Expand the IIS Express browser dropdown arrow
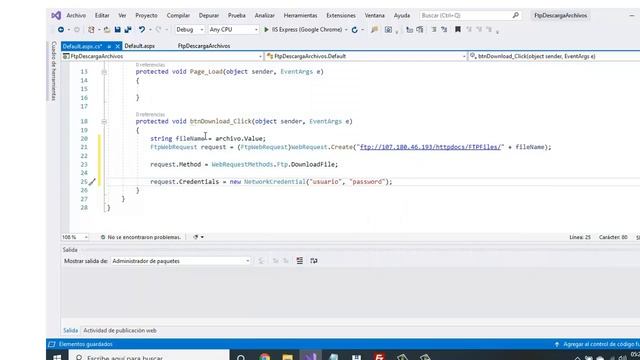The width and height of the screenshot is (640, 360). [346, 30]
